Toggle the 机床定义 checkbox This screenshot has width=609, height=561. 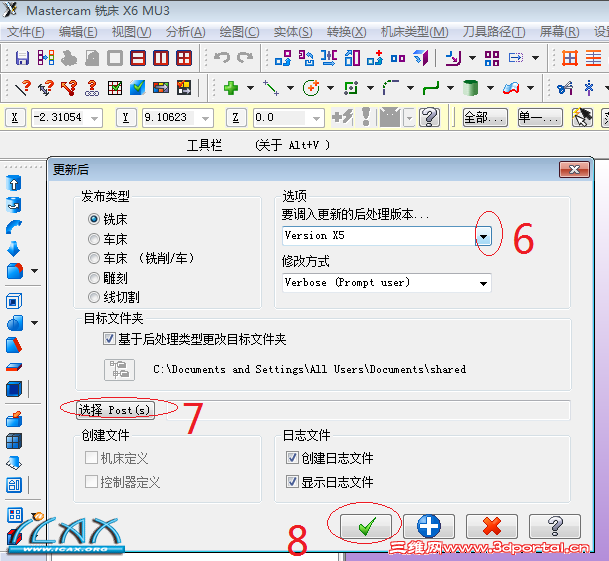[x=91, y=458]
